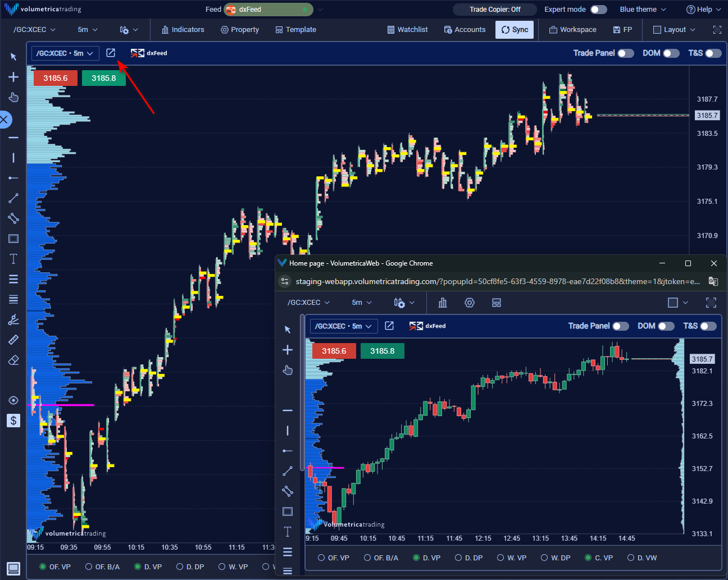Toggle DOM switch in main window

[x=671, y=53]
